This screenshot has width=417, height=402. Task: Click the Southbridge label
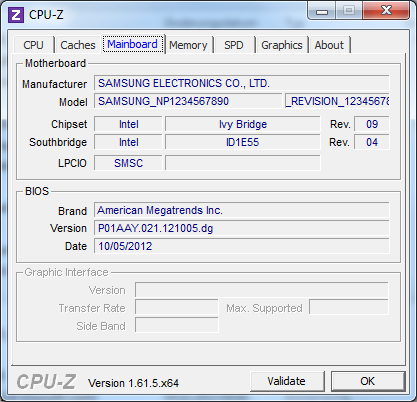point(58,142)
